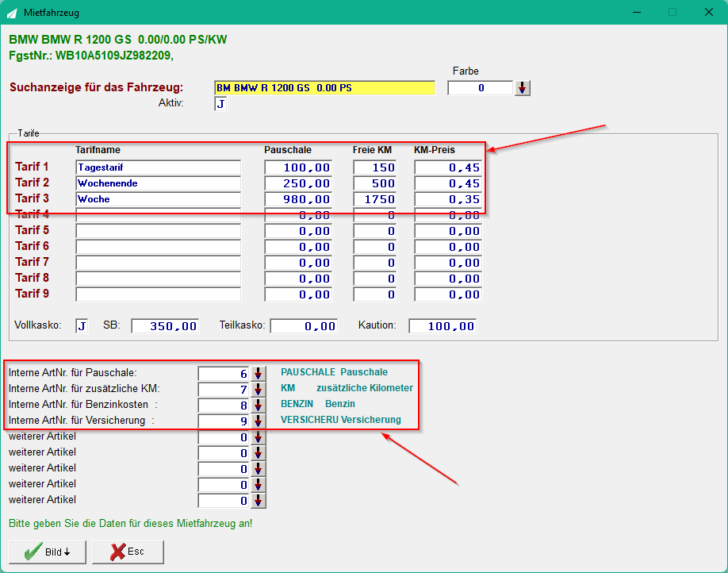Select Tarif 1 name field Tagestarif
This screenshot has width=728, height=573.
click(159, 167)
